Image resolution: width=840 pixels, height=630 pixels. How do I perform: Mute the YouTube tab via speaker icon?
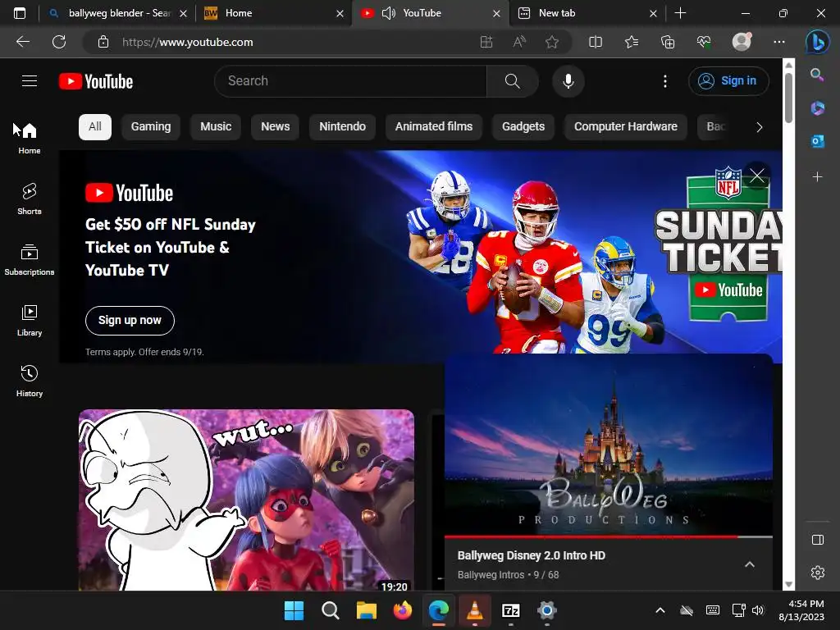[x=388, y=13]
